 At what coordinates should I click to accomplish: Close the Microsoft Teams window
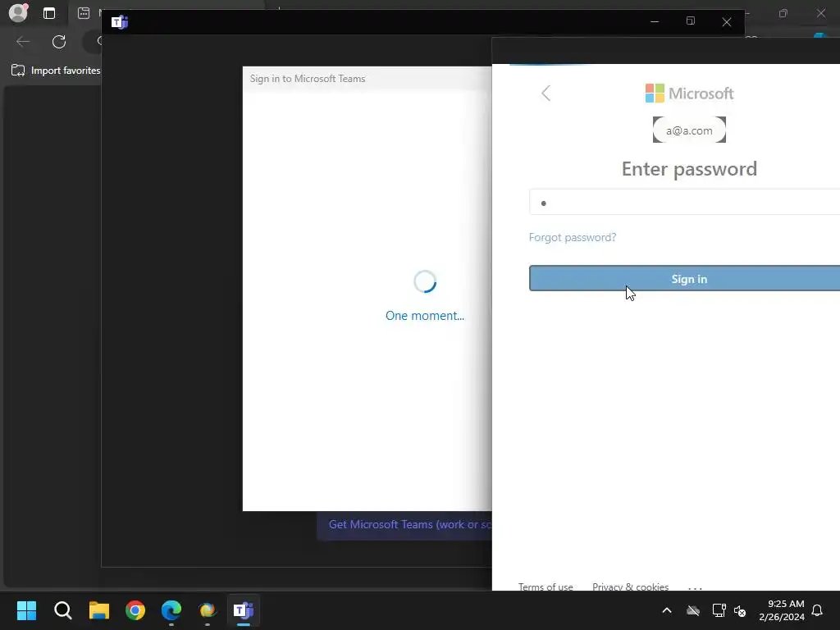pos(727,22)
